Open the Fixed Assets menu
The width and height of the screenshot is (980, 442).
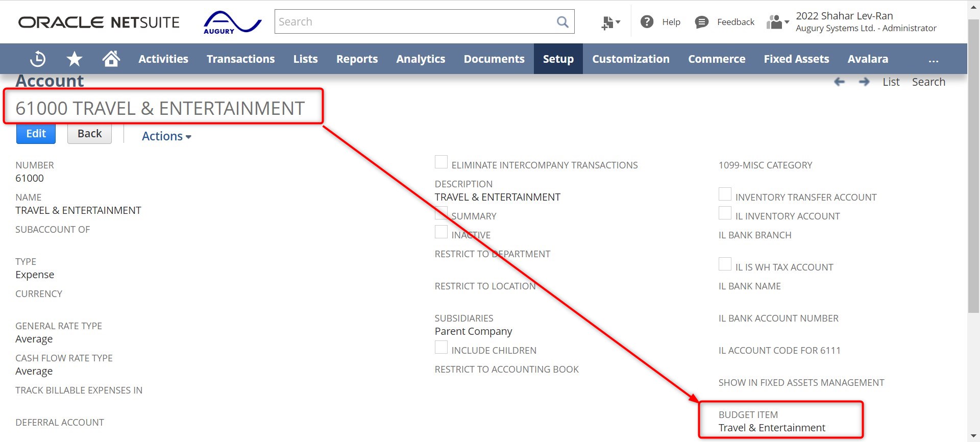(796, 59)
